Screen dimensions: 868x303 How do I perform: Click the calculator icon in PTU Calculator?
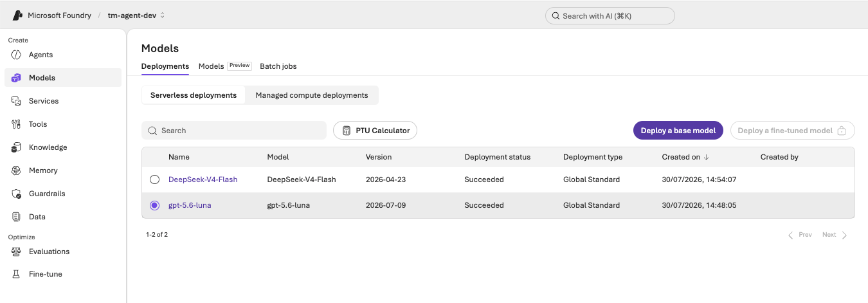347,131
